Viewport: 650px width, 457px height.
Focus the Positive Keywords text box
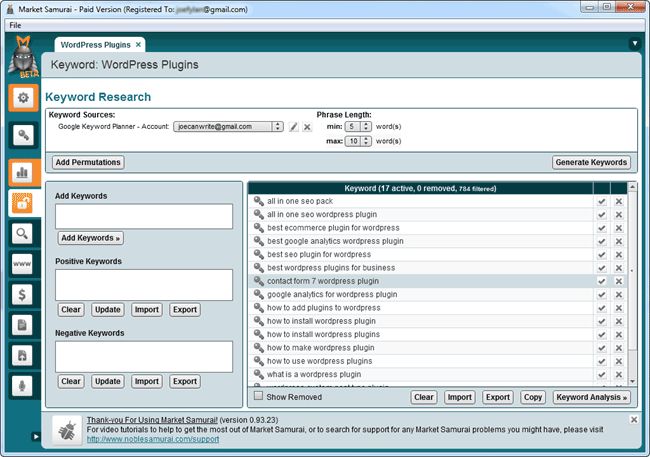click(144, 285)
